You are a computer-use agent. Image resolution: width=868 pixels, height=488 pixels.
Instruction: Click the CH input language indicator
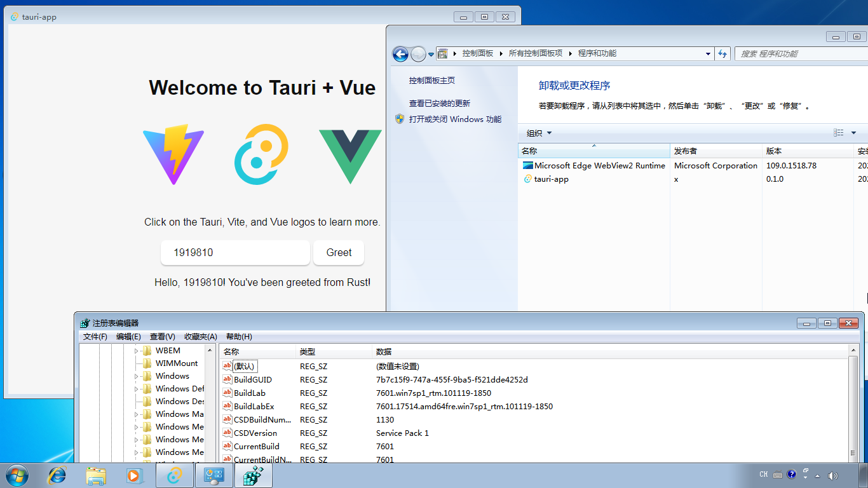[x=764, y=475]
